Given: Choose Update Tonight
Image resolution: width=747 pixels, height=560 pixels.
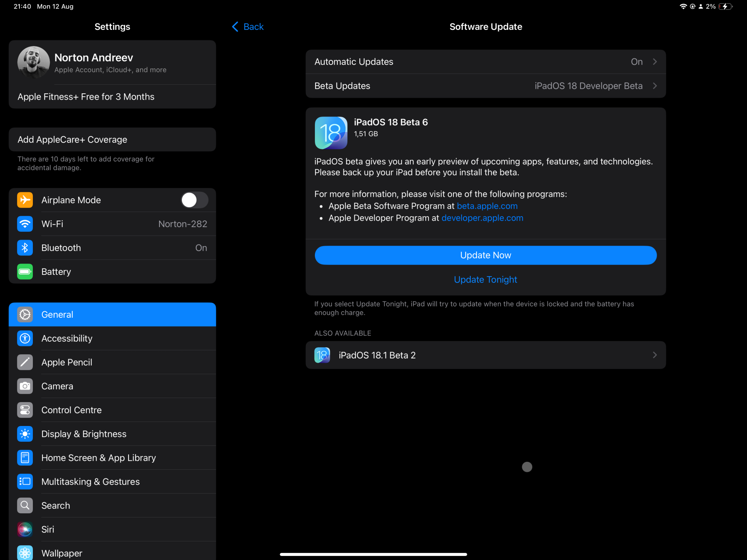Looking at the screenshot, I should [485, 280].
